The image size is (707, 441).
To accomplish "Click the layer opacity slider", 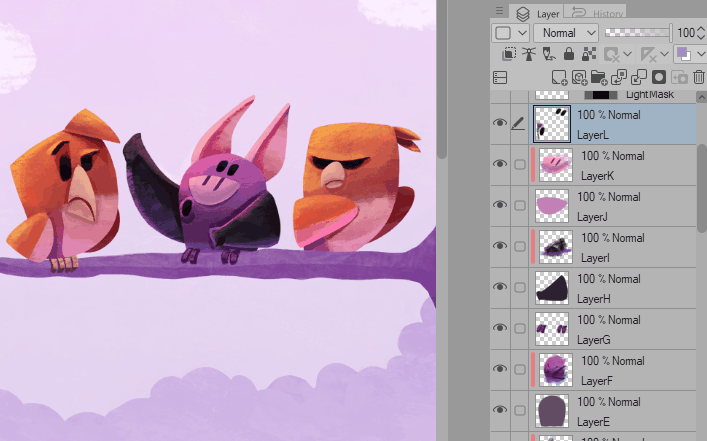I will [x=637, y=33].
